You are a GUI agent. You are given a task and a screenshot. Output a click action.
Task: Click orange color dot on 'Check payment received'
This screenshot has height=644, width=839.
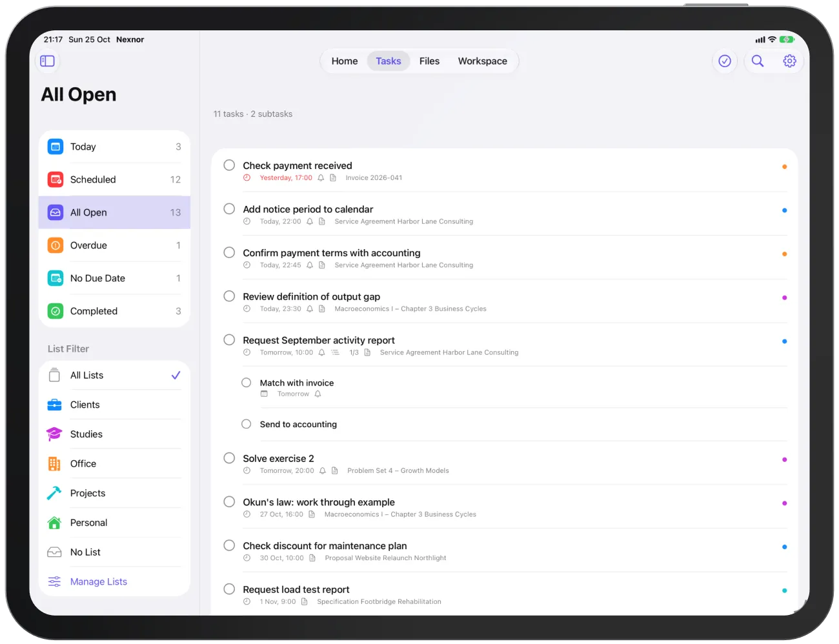(x=784, y=166)
